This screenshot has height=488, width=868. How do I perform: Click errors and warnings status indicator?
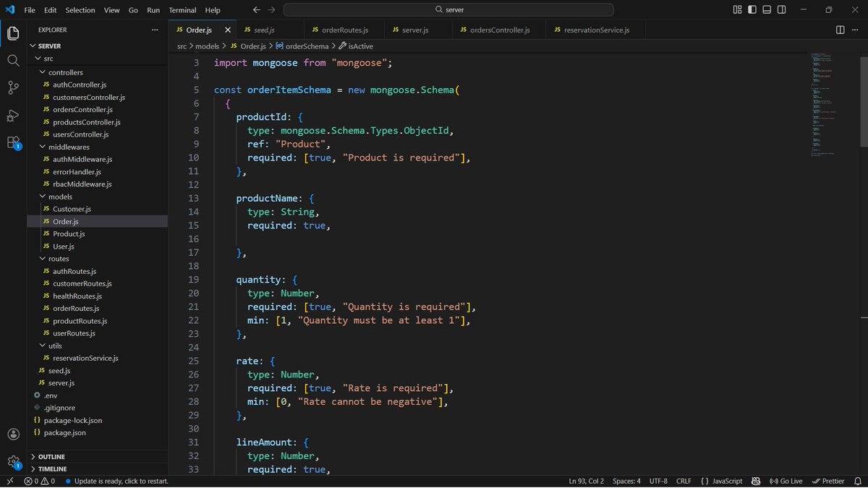40,481
